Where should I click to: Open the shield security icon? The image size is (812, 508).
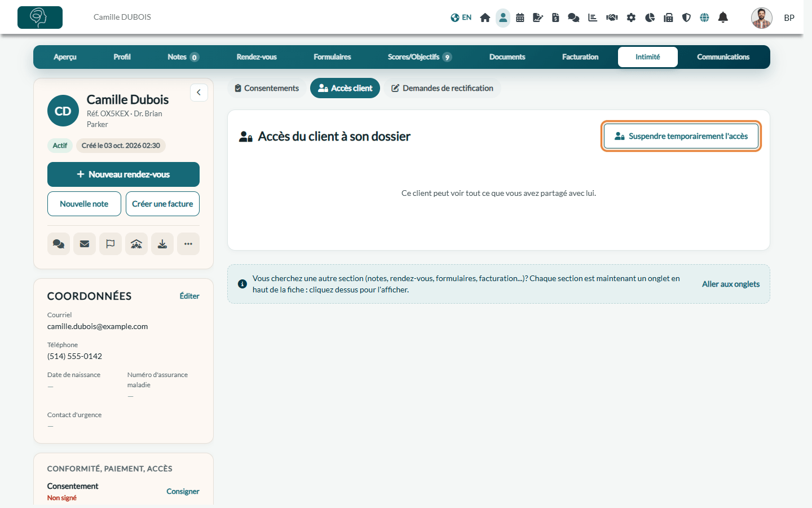click(686, 17)
